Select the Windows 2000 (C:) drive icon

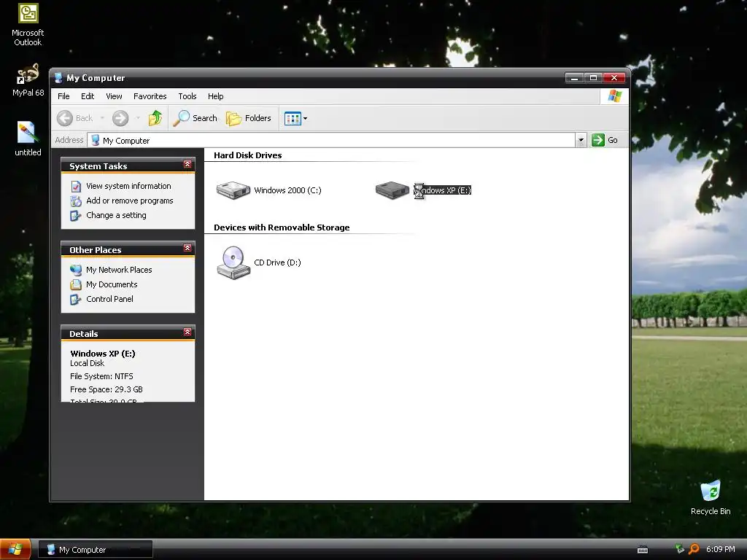point(233,190)
